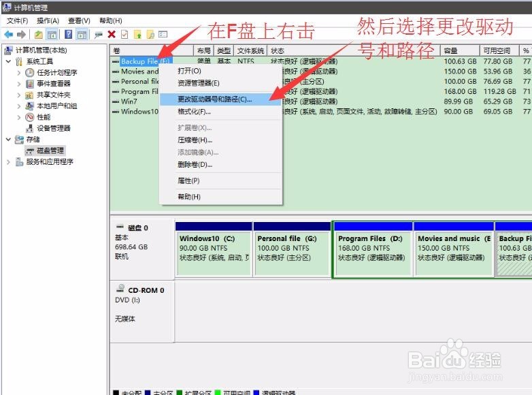Select 更改驱动器号和路径(C)... menu entry

(x=221, y=99)
